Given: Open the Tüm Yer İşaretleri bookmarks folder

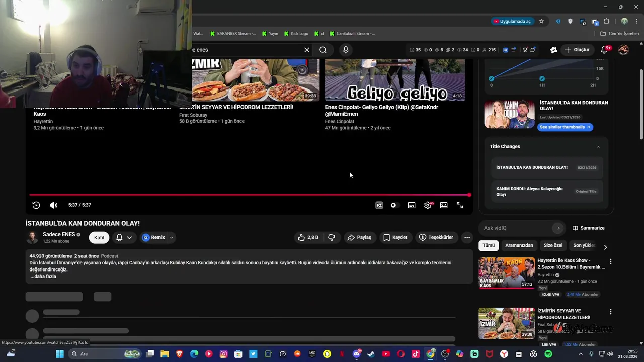Looking at the screenshot, I should pos(620,34).
